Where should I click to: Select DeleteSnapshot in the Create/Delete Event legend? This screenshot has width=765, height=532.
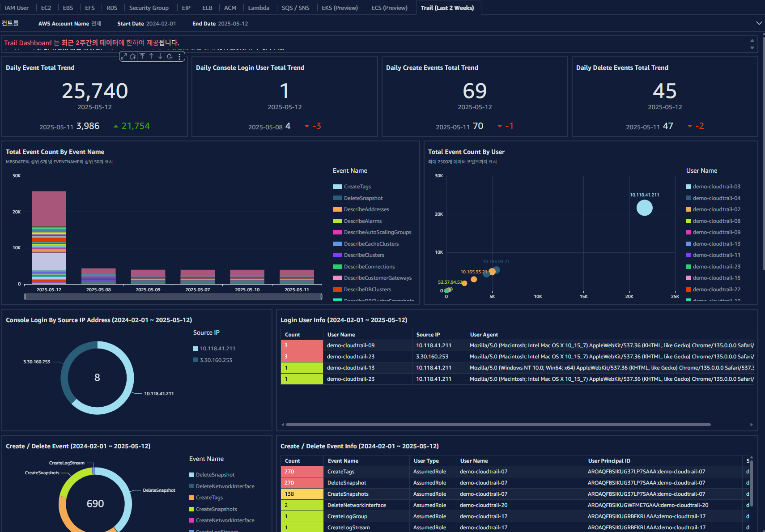point(212,475)
